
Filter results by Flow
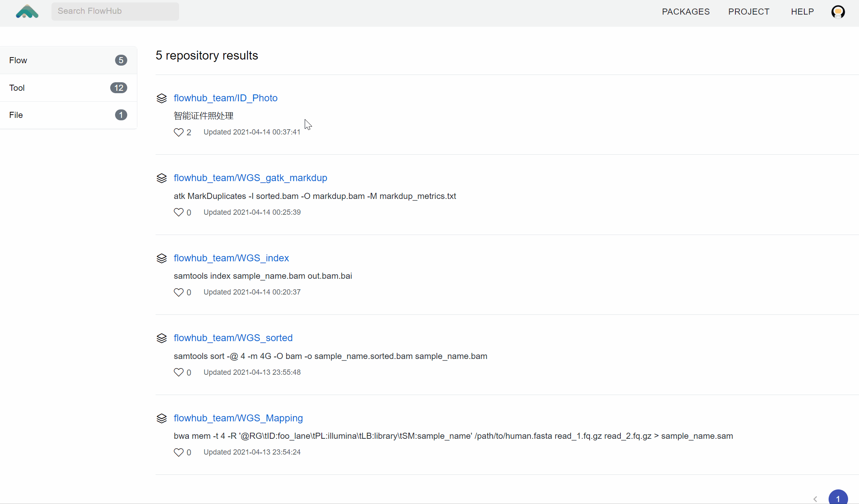pos(68,60)
